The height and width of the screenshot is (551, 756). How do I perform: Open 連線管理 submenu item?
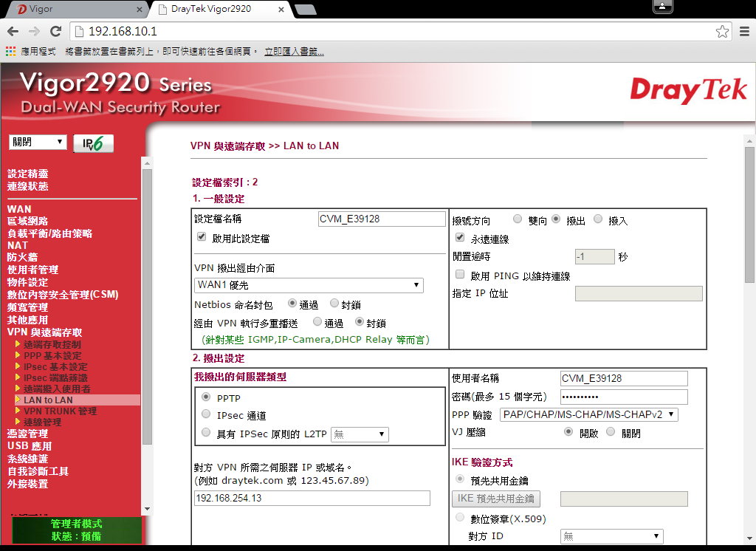coord(42,422)
